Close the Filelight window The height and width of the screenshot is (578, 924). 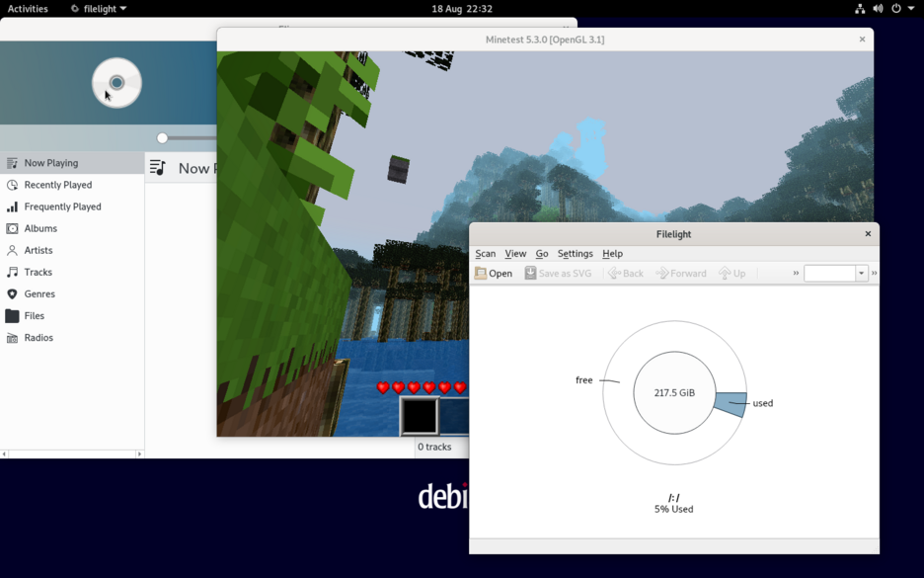pyautogui.click(x=868, y=234)
